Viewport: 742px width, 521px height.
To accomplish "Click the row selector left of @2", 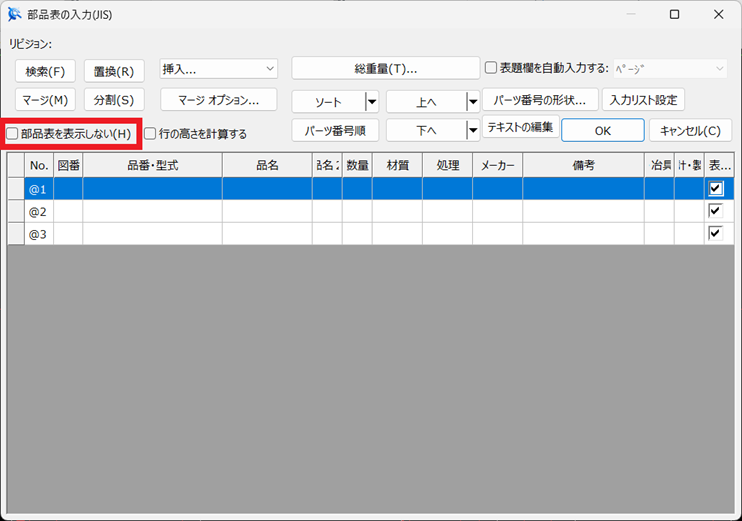I will point(16,211).
